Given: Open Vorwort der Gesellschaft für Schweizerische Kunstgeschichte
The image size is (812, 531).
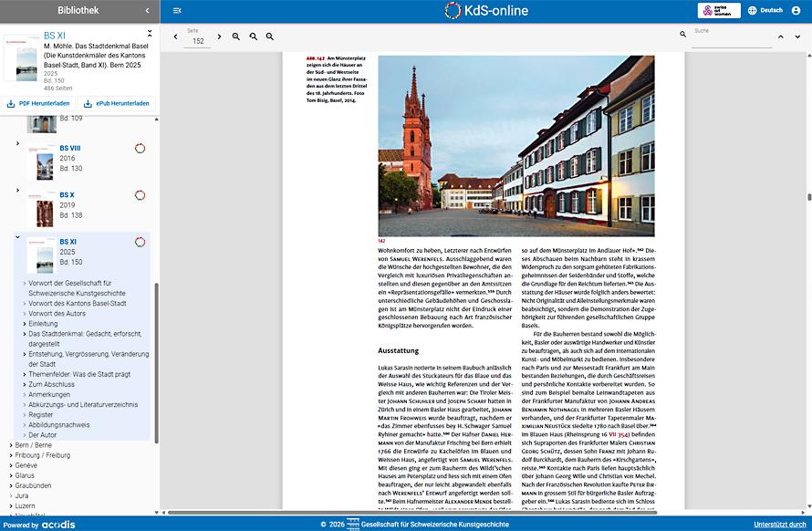Looking at the screenshot, I should (77, 288).
